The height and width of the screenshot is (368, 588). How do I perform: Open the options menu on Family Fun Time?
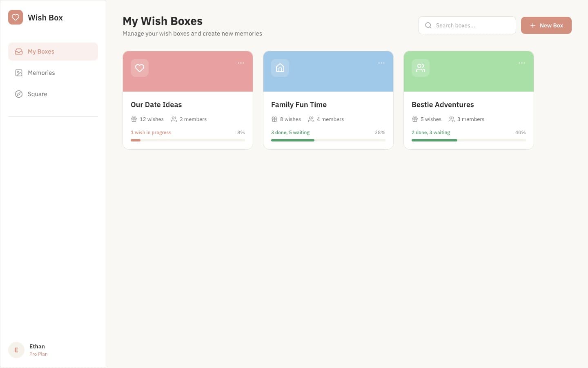pyautogui.click(x=381, y=63)
